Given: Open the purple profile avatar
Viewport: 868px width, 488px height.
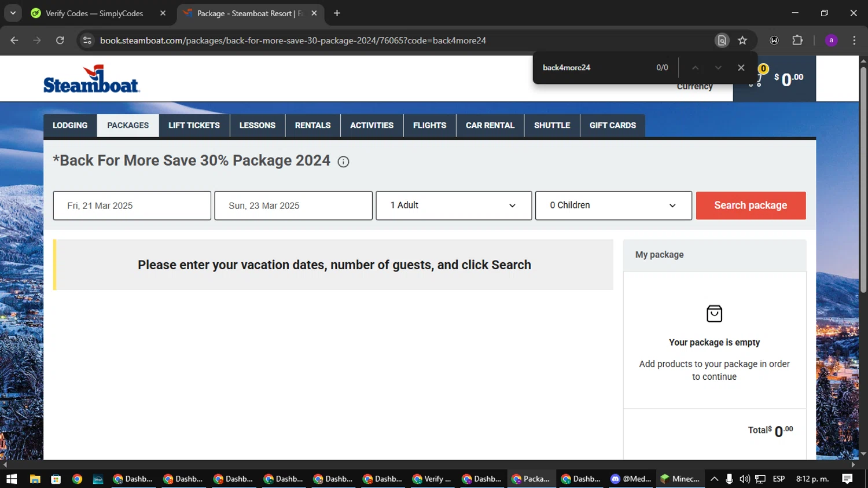Looking at the screenshot, I should (x=831, y=41).
